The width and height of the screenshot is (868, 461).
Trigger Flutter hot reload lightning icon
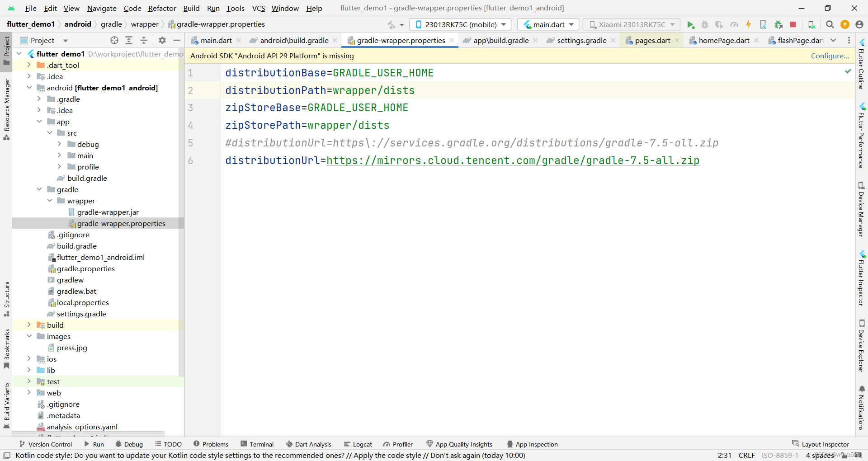pos(748,24)
